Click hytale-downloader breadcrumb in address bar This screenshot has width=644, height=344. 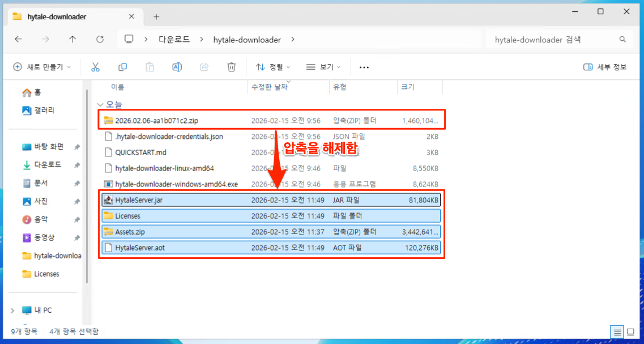(x=247, y=40)
